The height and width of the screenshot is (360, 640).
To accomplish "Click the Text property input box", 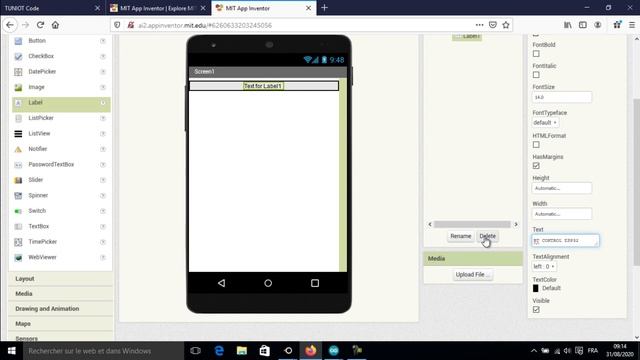I will pos(565,241).
